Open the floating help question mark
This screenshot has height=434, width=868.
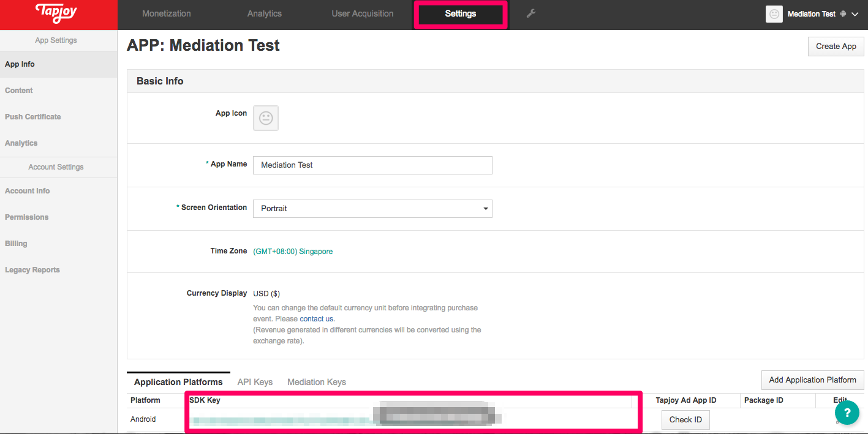pos(847,413)
